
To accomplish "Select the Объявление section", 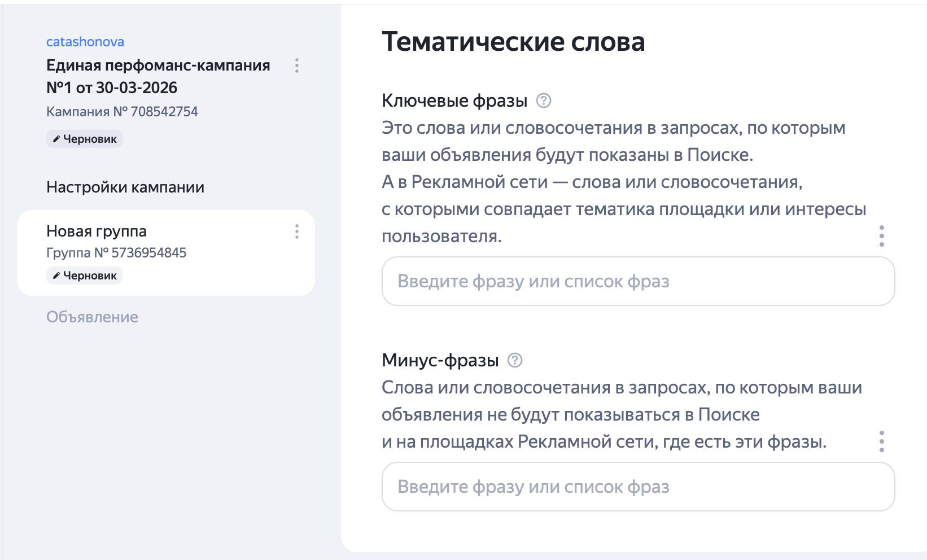I will pyautogui.click(x=92, y=317).
